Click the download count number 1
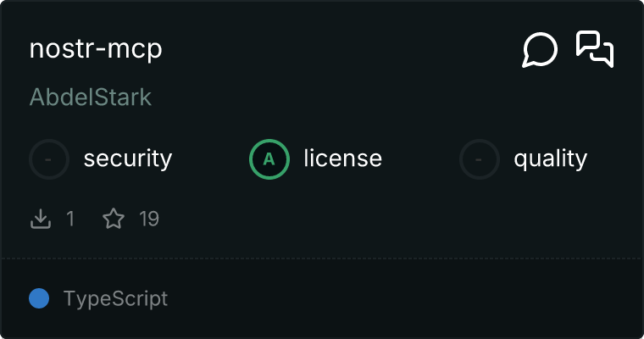644x339 pixels. tap(70, 220)
